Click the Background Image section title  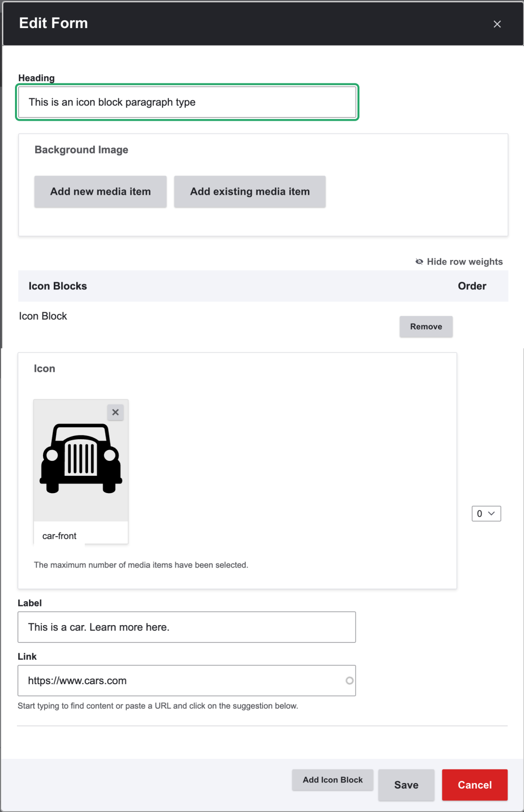tap(81, 150)
